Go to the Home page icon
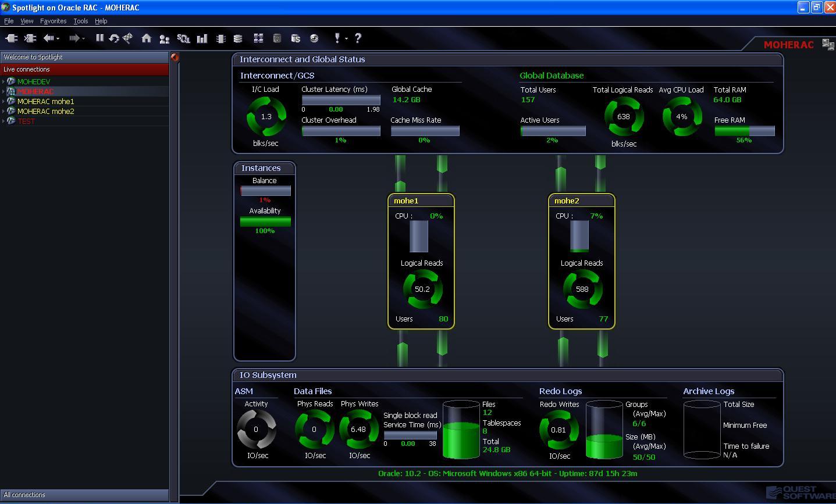836x504 pixels. [x=147, y=38]
